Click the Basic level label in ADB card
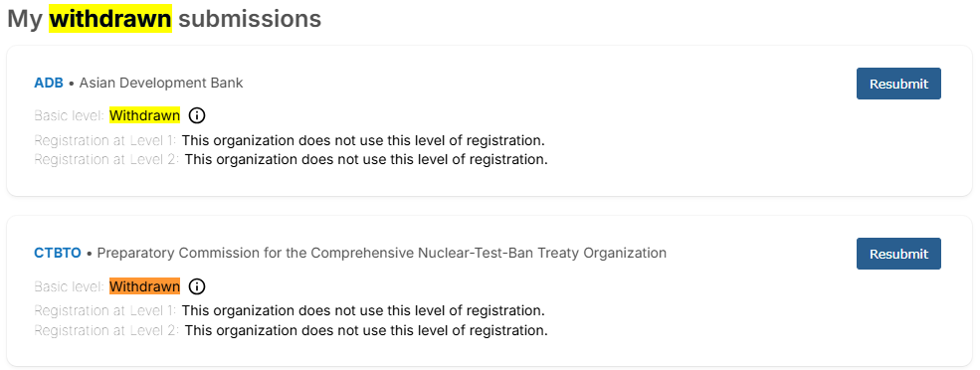Image resolution: width=980 pixels, height=370 pixels. pos(70,115)
